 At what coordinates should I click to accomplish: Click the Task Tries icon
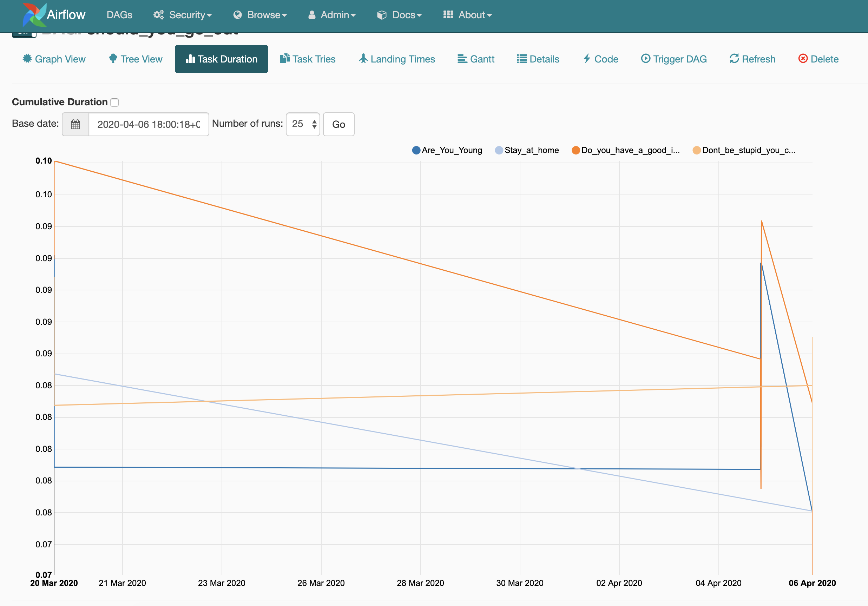tap(285, 59)
